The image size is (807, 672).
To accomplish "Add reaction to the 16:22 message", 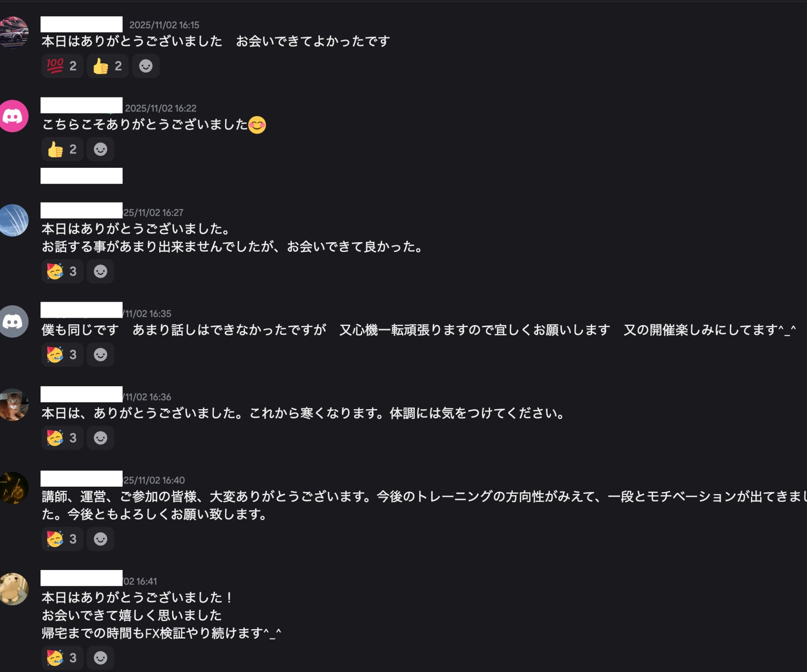I will pos(101,149).
